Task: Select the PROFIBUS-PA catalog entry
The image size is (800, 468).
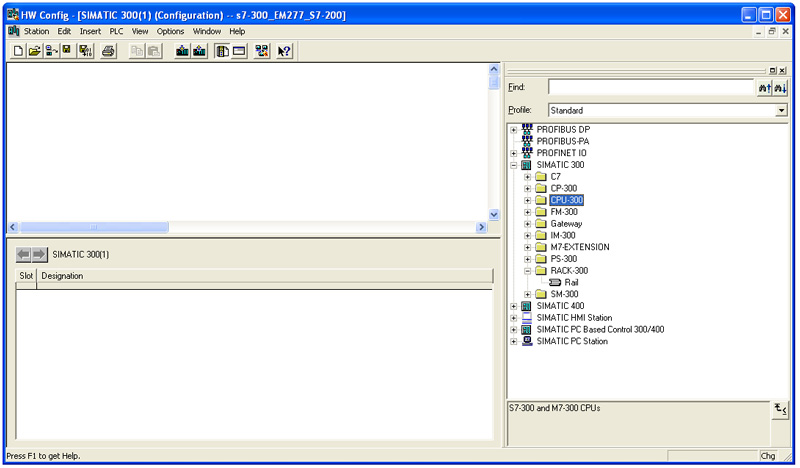Action: coord(562,141)
